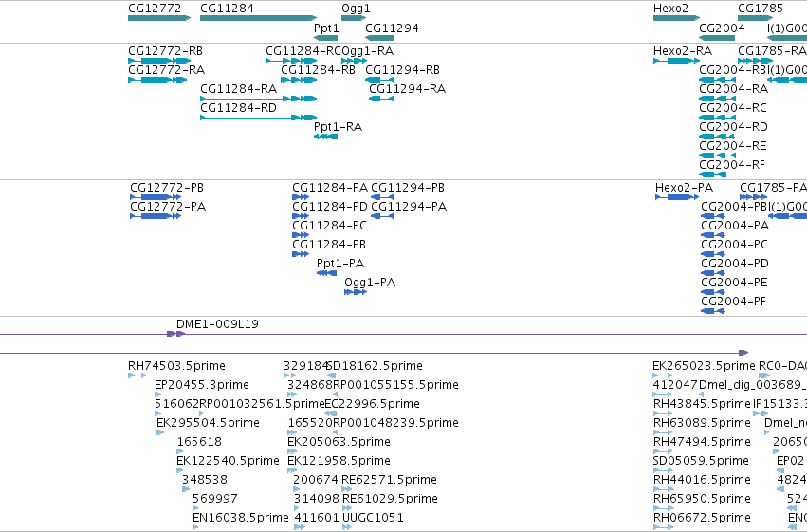Select transcript CG2004-RC
Viewport: 807px width, 532px height.
pos(717,118)
